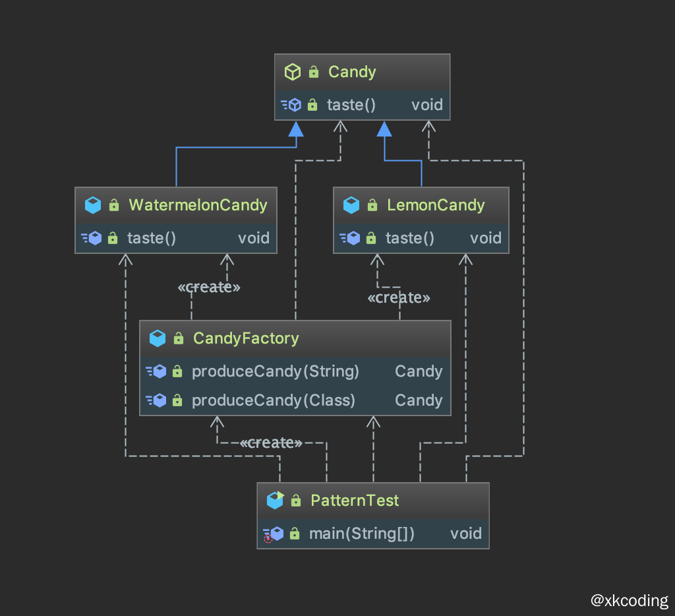Click method icon beside main(String[])
The width and height of the screenshot is (675, 616).
273,534
